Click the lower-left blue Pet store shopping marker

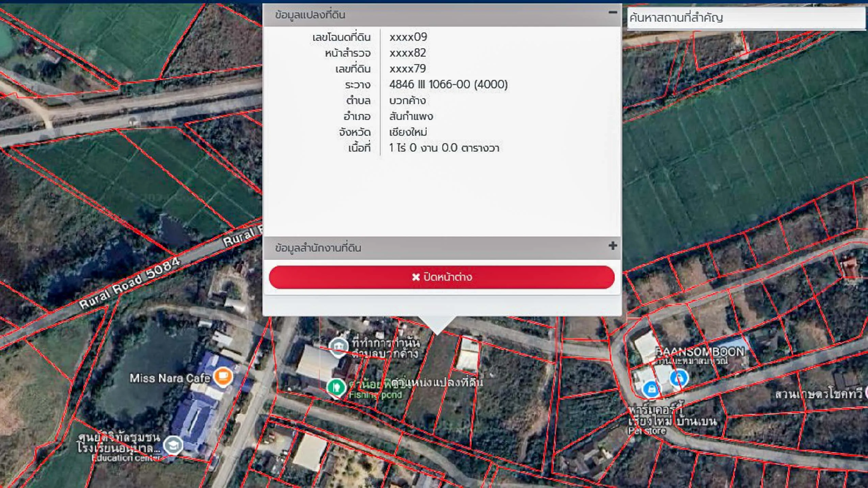[x=651, y=389]
